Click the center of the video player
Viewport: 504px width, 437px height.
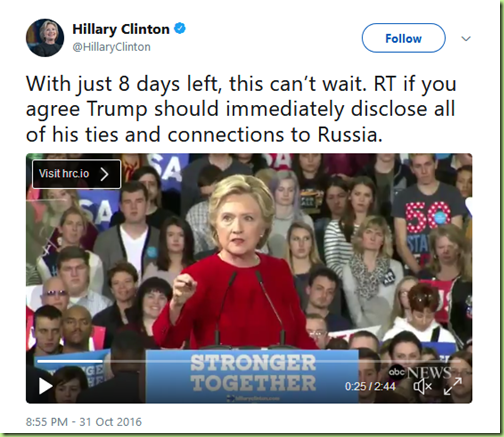pos(249,278)
